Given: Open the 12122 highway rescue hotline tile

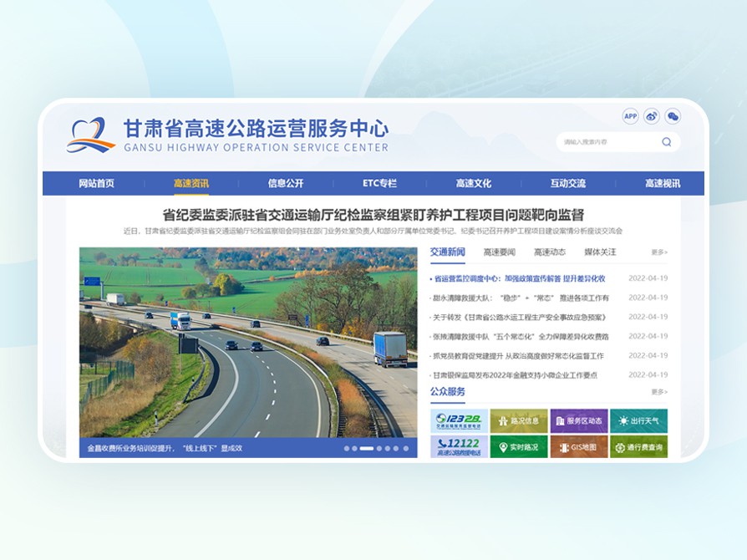Looking at the screenshot, I should (x=459, y=447).
